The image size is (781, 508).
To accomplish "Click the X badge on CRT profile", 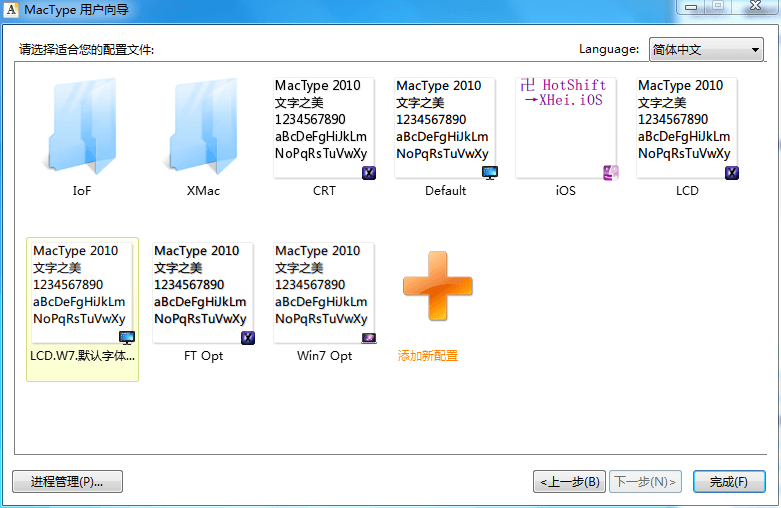I will click(x=368, y=173).
